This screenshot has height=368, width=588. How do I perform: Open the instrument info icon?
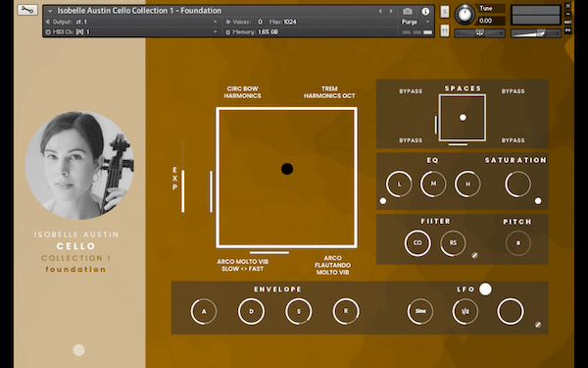tap(425, 11)
